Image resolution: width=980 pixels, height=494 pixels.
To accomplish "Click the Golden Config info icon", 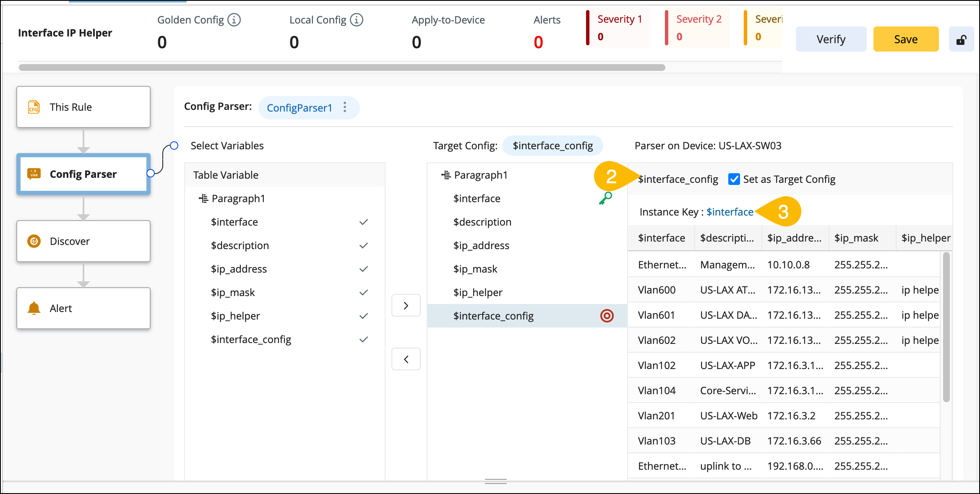I will click(234, 20).
